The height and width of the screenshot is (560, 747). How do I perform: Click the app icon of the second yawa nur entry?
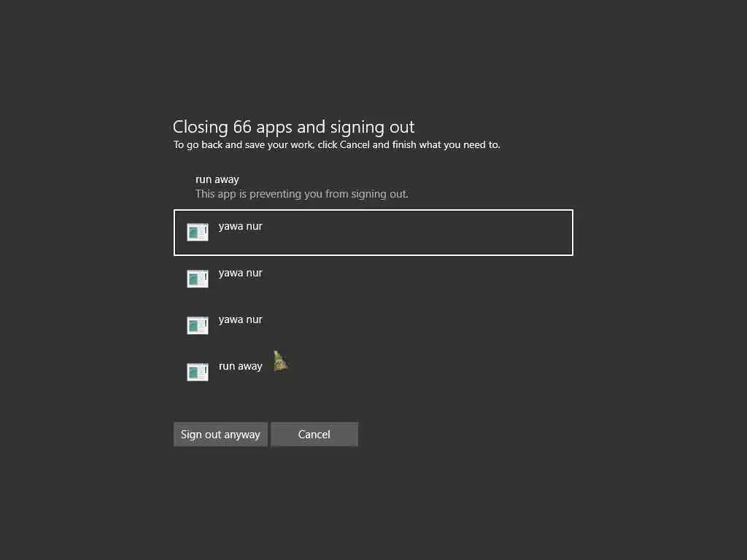pos(198,279)
